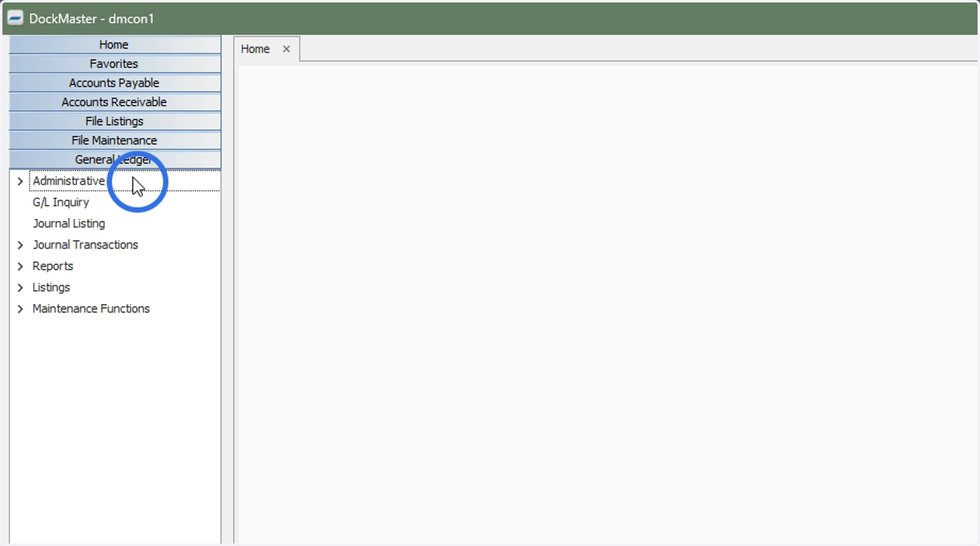Open Journal Listing

(x=69, y=224)
